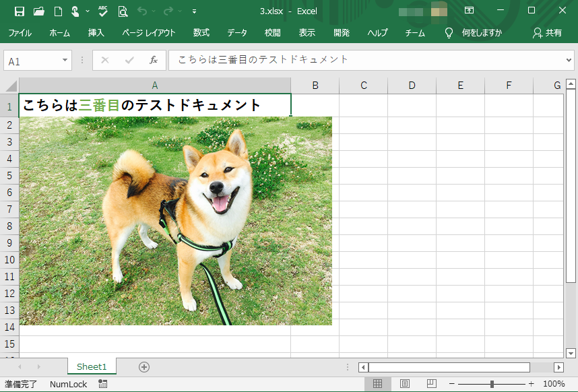Click the Insert Function (fx) icon

tap(154, 60)
